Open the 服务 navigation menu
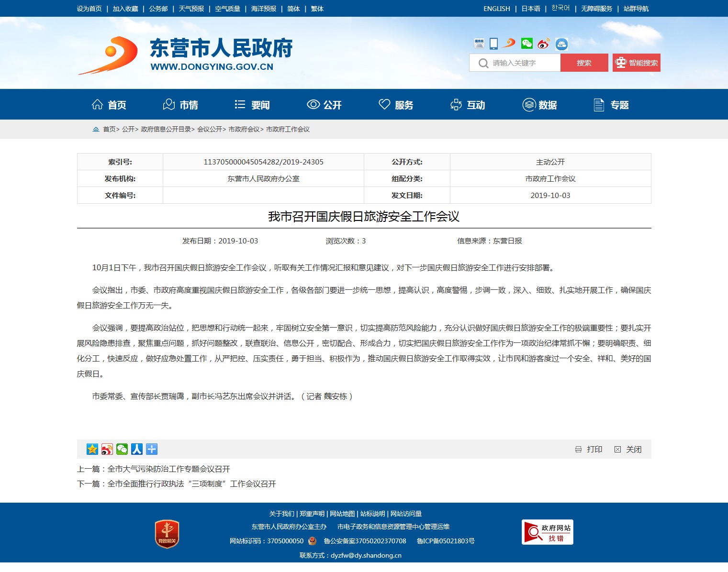This screenshot has height=572, width=728. click(396, 105)
